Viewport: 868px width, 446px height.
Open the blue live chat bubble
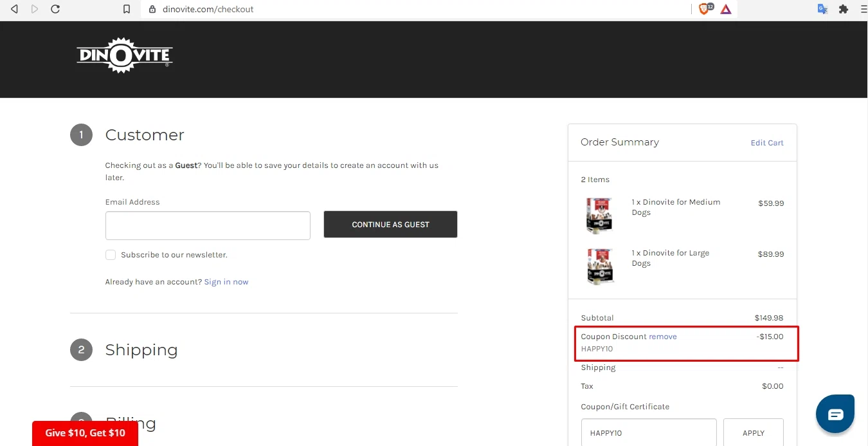coord(835,414)
